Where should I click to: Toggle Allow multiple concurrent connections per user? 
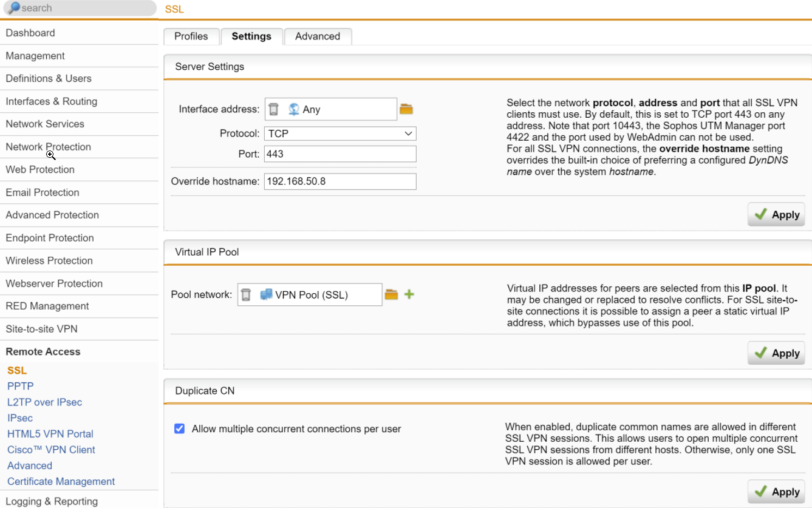point(179,428)
